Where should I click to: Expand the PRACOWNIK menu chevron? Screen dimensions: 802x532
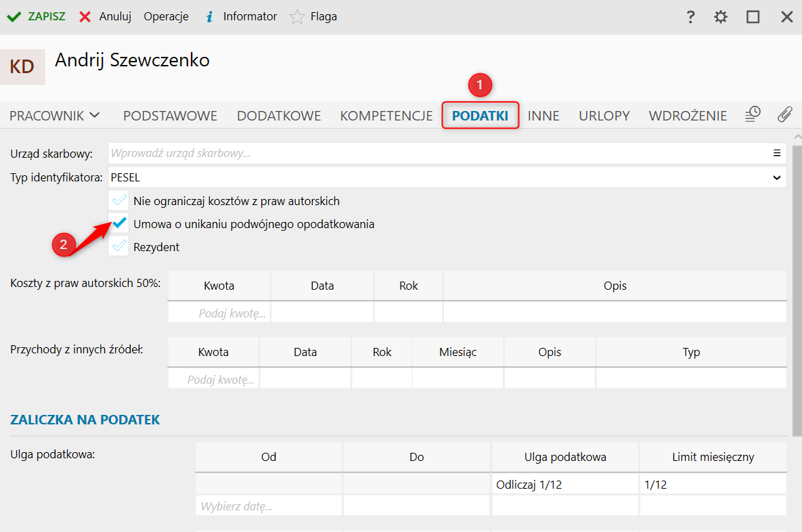[95, 115]
